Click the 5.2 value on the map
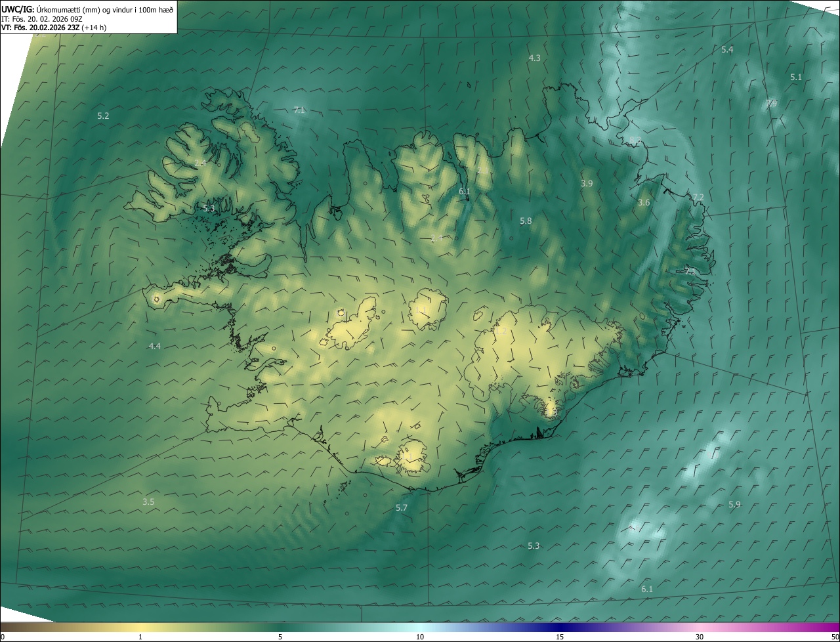The width and height of the screenshot is (840, 642). [x=103, y=116]
